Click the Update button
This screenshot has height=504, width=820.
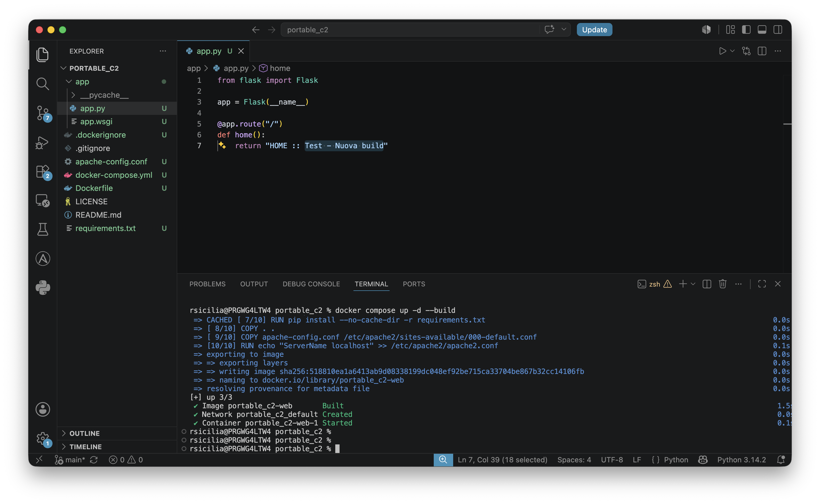pos(594,30)
